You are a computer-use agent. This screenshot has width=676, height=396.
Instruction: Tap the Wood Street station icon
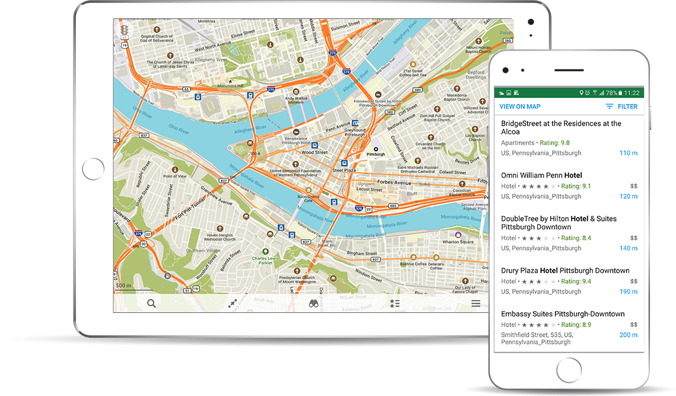[x=315, y=146]
